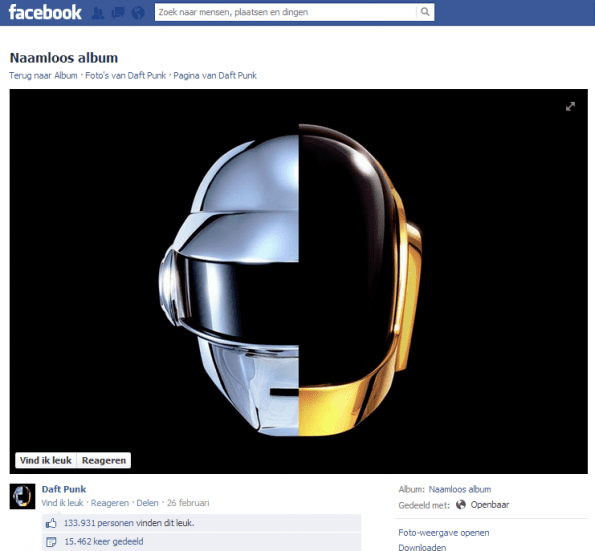
Task: Click the 'Reageren' button on photo
Action: point(104,460)
